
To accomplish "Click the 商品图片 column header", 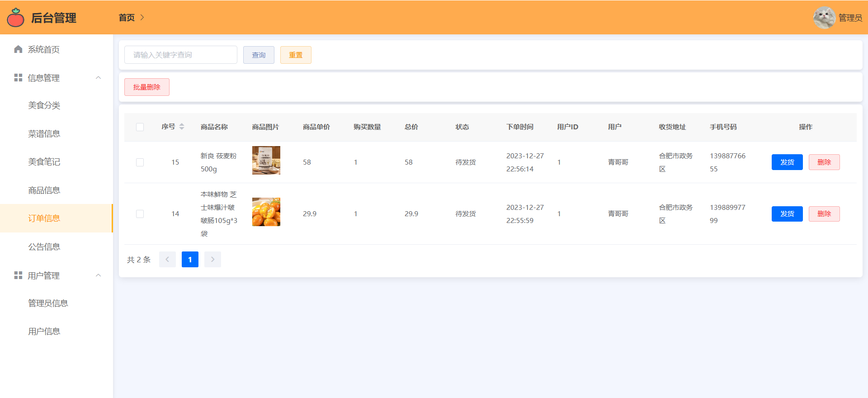I will 265,127.
